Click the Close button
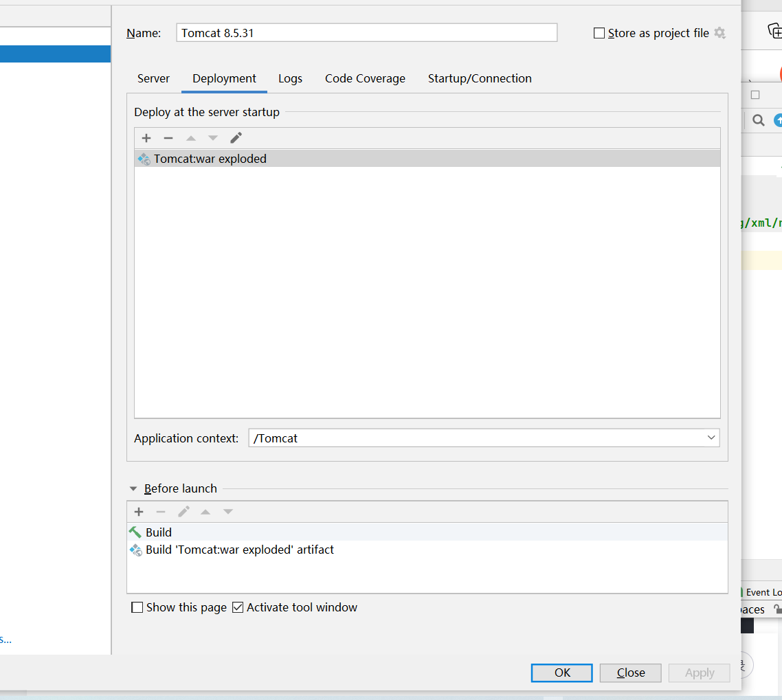 pyautogui.click(x=631, y=673)
